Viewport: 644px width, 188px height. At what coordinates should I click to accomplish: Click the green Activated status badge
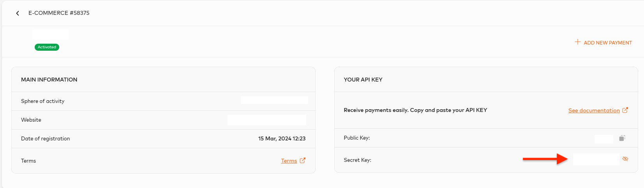point(47,47)
